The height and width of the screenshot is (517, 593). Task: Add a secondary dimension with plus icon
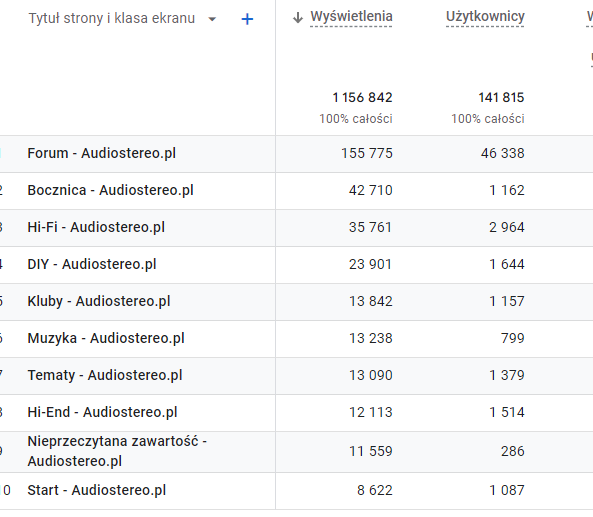click(x=247, y=19)
